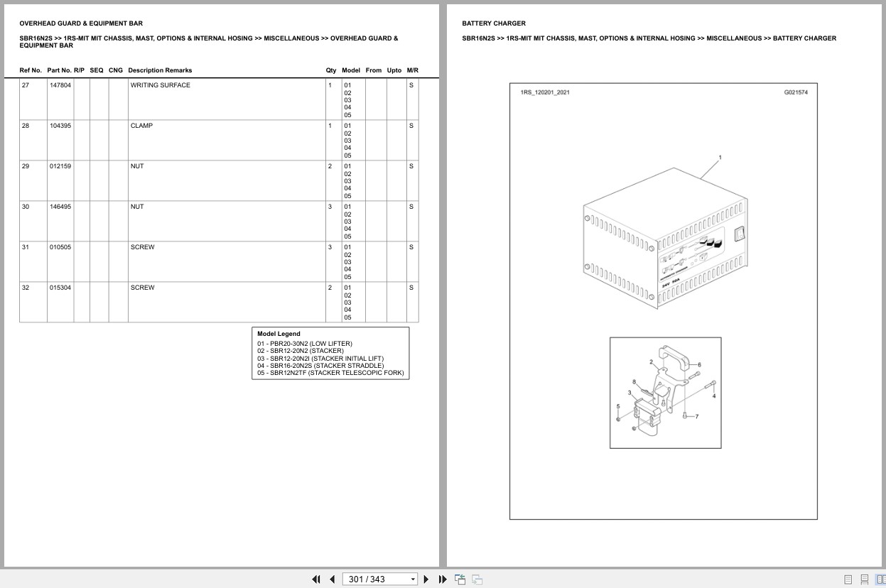
Task: Click the BATTERY CHARGER page title
Action: tap(494, 23)
